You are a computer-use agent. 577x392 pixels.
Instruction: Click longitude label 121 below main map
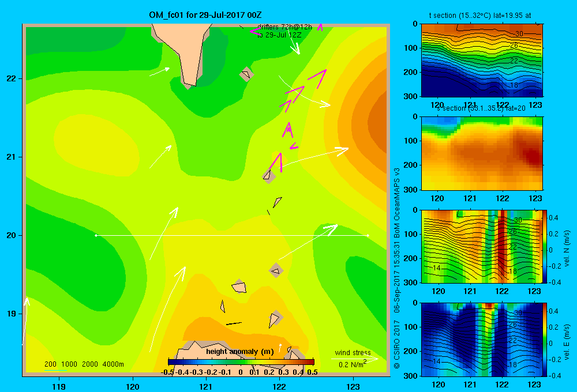pos(206,386)
